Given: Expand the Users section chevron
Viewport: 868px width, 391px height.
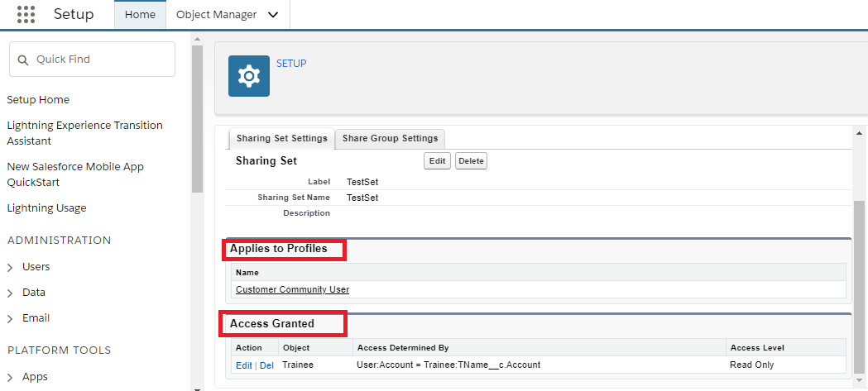Looking at the screenshot, I should pos(11,268).
